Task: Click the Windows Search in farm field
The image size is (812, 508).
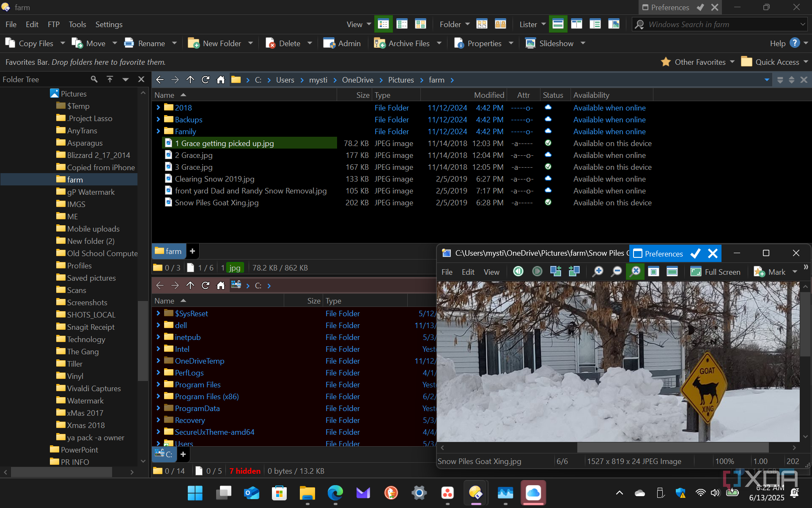Action: click(x=719, y=24)
